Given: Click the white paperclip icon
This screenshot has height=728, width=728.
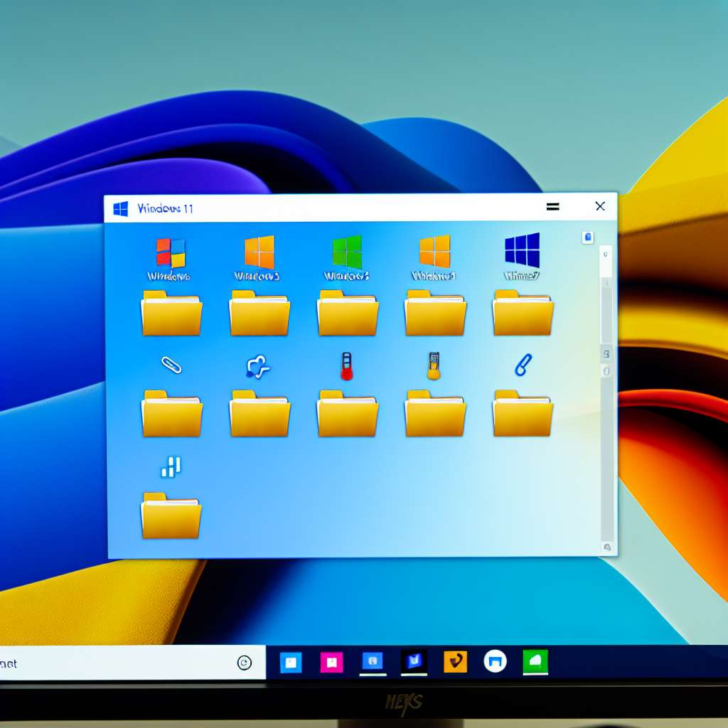Looking at the screenshot, I should (x=171, y=365).
